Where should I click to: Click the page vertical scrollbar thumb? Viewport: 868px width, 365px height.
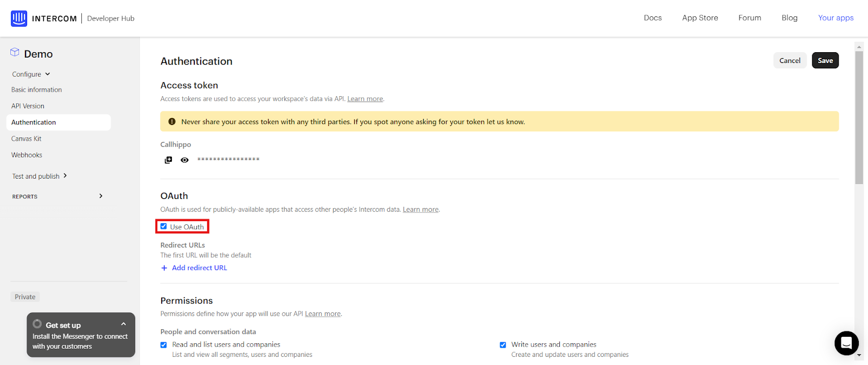[859, 117]
